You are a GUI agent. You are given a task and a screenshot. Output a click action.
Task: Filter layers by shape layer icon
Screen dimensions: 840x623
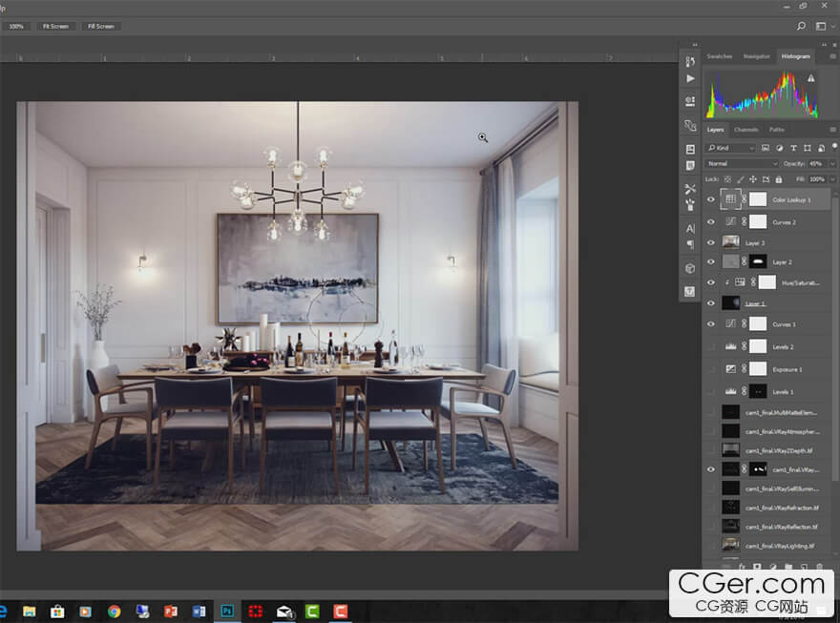(808, 148)
